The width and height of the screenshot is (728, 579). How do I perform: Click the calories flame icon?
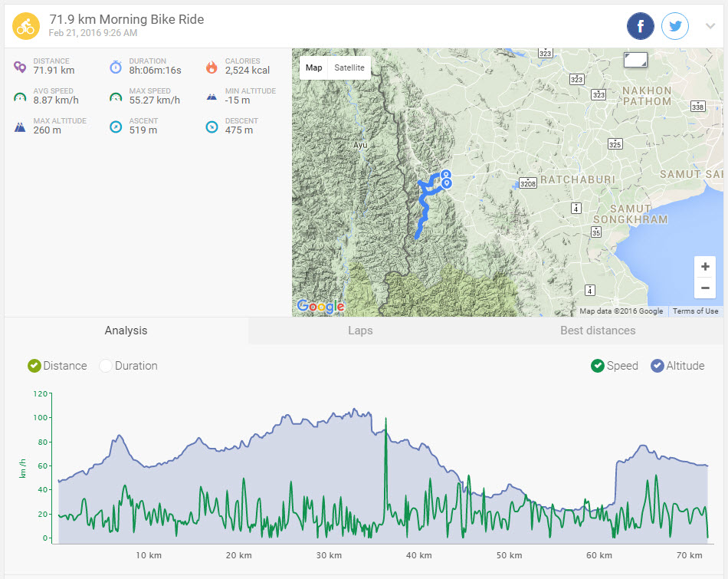point(212,67)
